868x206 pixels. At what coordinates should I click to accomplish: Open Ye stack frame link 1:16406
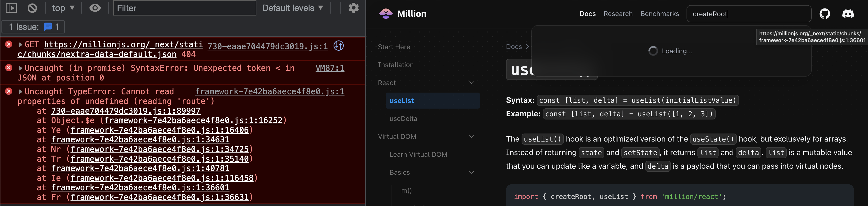coord(159,130)
